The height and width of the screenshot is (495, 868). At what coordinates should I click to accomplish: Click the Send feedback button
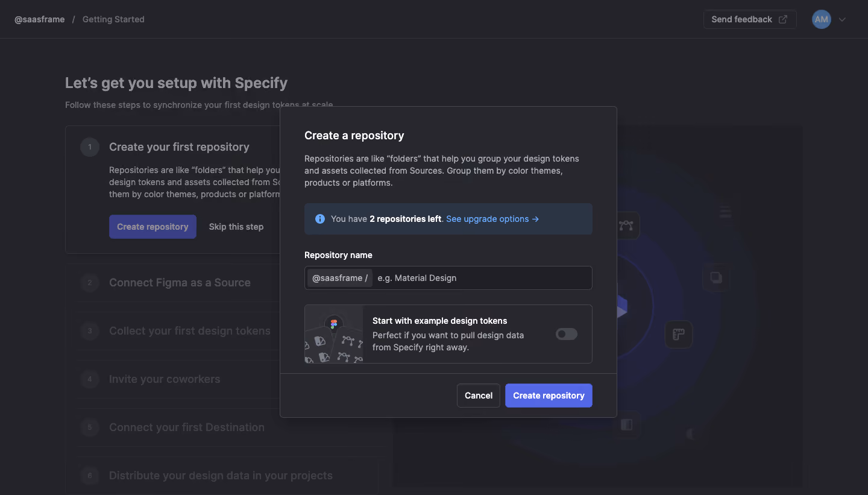750,19
